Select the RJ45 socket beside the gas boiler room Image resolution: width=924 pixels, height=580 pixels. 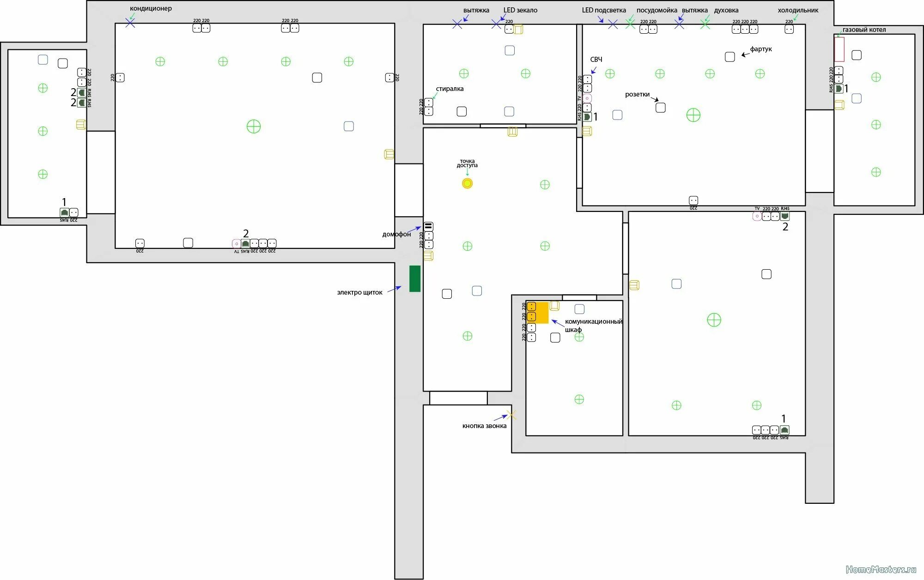pyautogui.click(x=839, y=88)
